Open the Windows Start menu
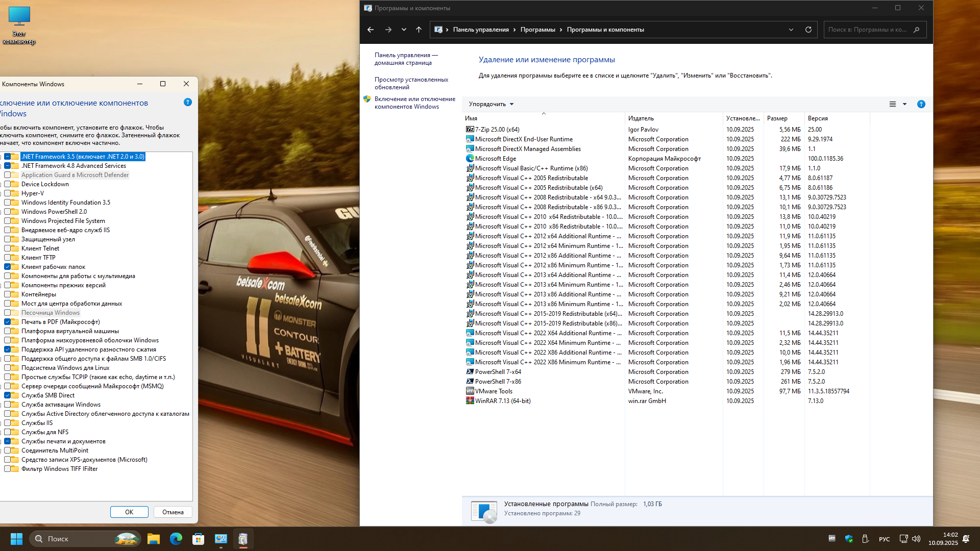Image resolution: width=980 pixels, height=551 pixels. pos(16,539)
